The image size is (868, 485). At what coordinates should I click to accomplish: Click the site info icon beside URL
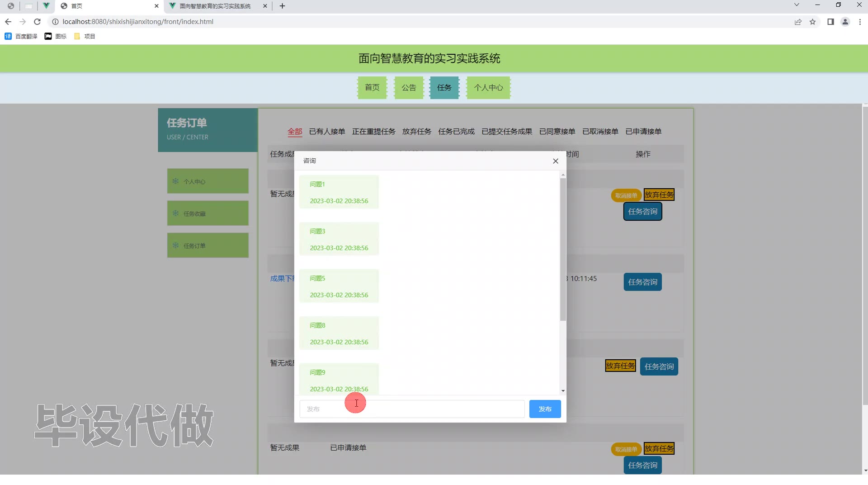tap(55, 22)
